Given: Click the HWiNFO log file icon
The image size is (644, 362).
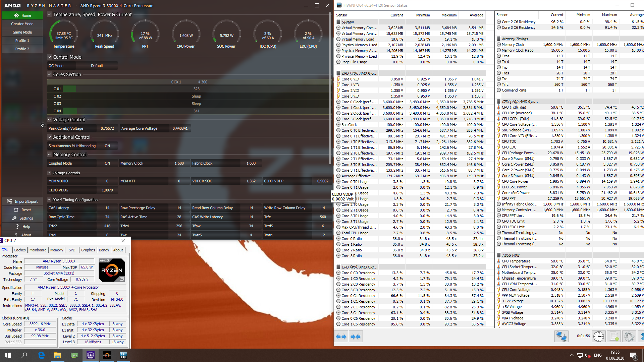Looking at the screenshot, I should pos(614,336).
